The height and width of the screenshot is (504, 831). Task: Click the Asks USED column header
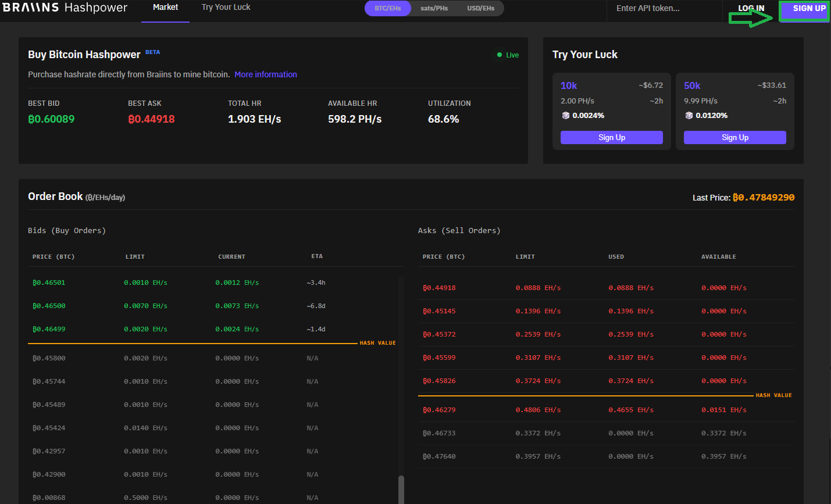(x=616, y=256)
